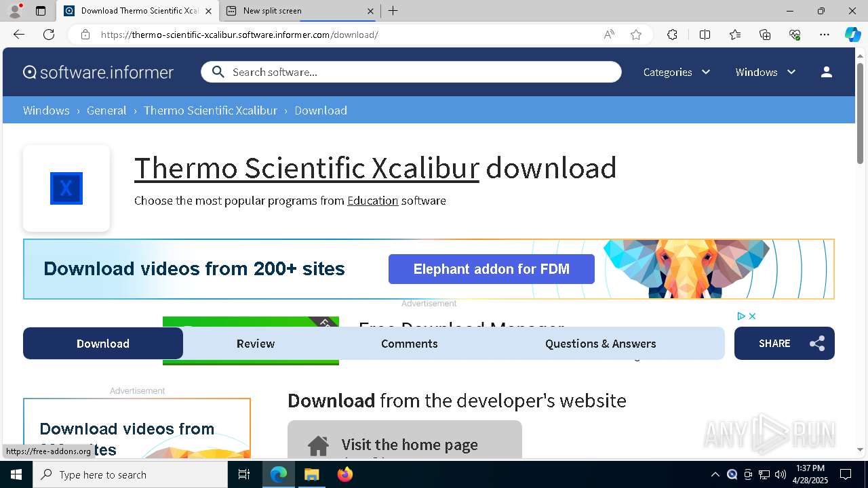Select the Download tab
Viewport: 868px width, 488px height.
pos(103,344)
